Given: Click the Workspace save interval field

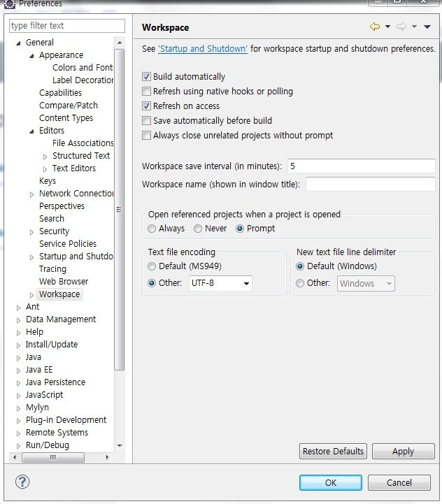Looking at the screenshot, I should (362, 166).
